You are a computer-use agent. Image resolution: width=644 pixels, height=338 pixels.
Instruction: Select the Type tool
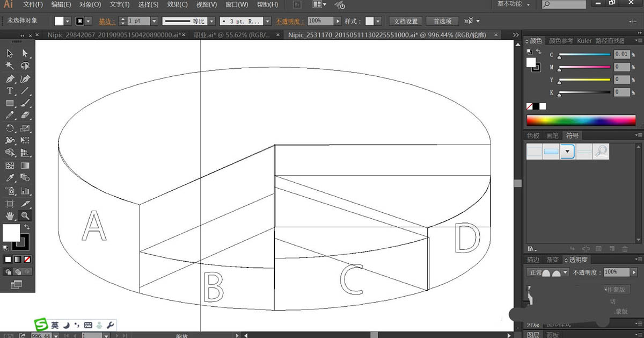tap(10, 91)
